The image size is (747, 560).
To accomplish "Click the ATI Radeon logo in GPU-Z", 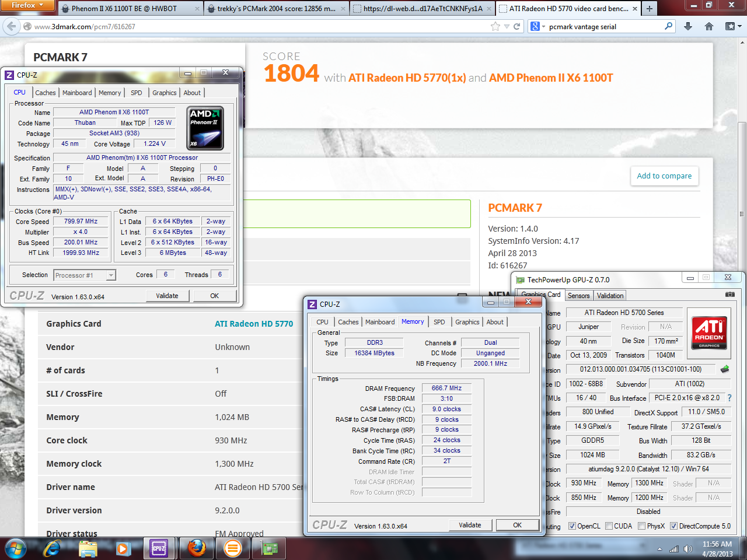I will pyautogui.click(x=709, y=332).
